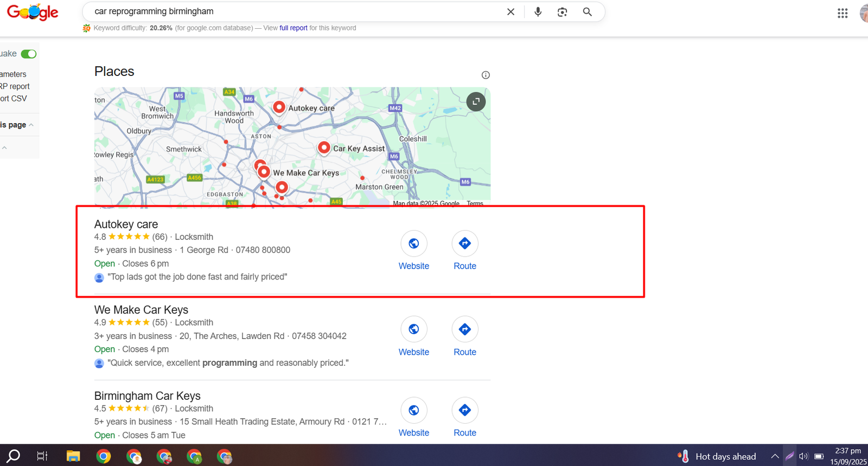Image resolution: width=868 pixels, height=466 pixels.
Task: Collapse the 'is page' sidebar section
Action: [x=31, y=125]
